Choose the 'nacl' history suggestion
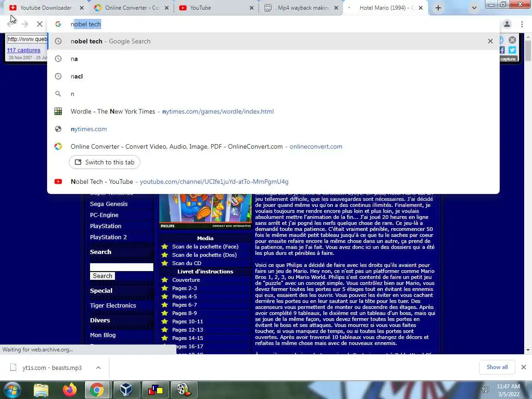This screenshot has height=399, width=532. (x=273, y=76)
